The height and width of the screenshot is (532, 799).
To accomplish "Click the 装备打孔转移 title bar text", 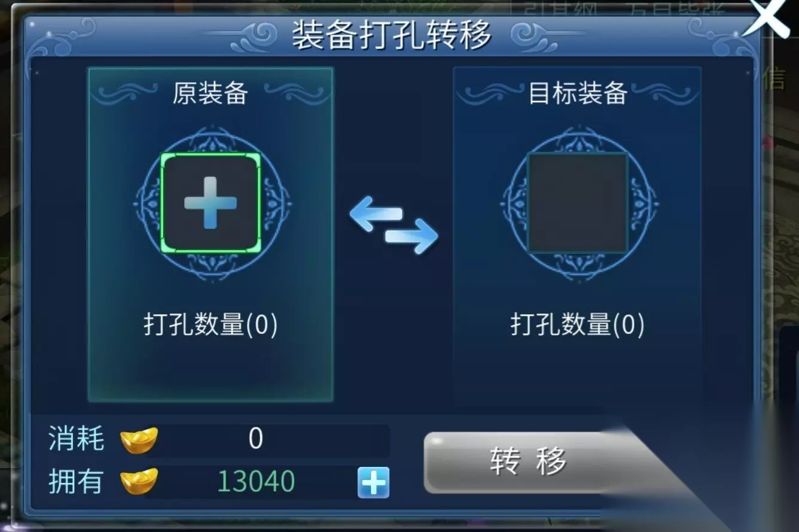I will pyautogui.click(x=392, y=35).
